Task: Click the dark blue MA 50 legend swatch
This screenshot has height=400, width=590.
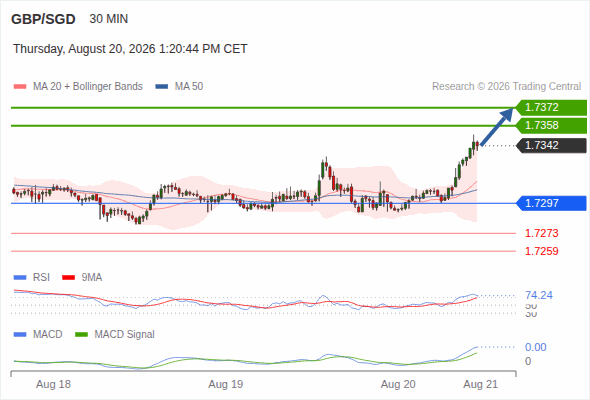Action: [x=162, y=87]
